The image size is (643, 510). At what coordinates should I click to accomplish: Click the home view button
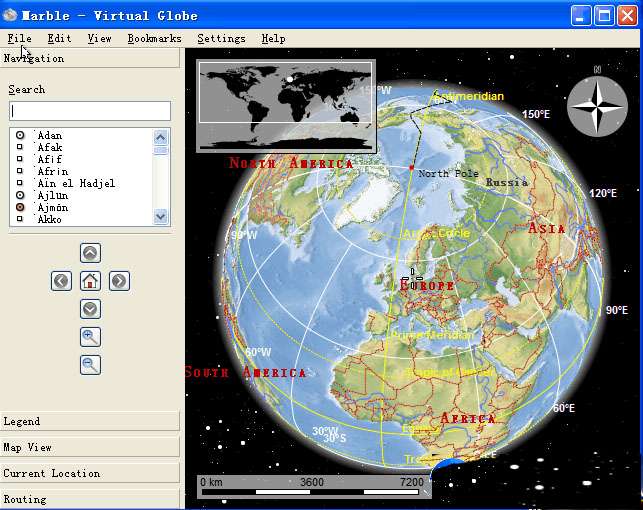(90, 281)
